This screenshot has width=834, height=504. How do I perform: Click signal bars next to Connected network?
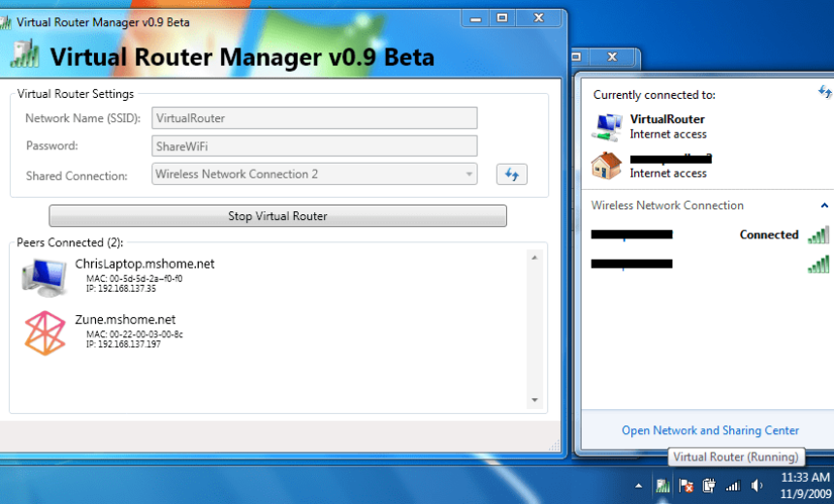pyautogui.click(x=818, y=235)
